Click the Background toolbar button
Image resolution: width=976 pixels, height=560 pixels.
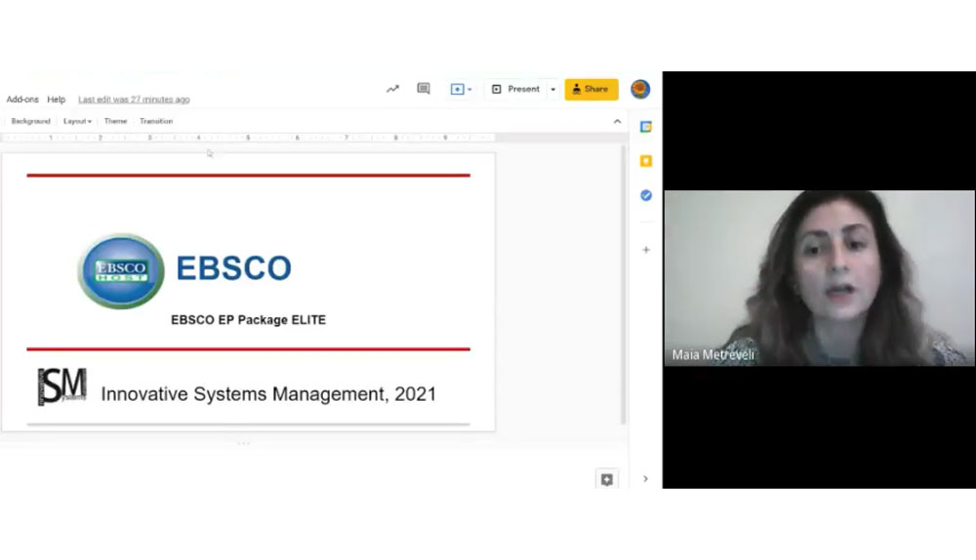click(30, 121)
